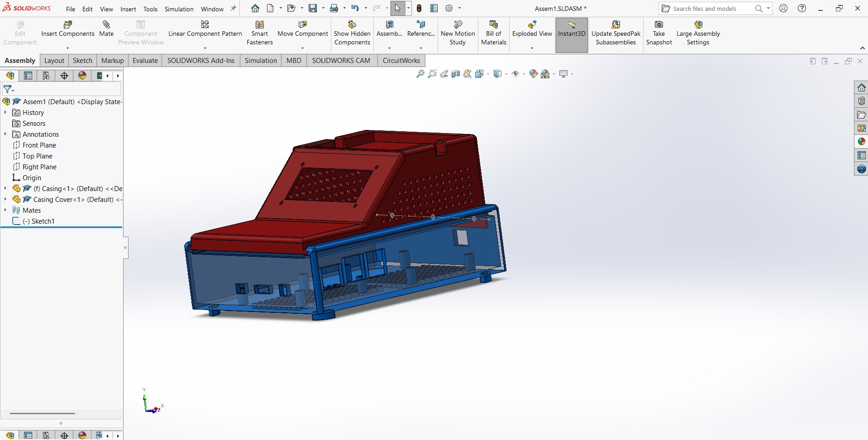Switch to the CircuitWorks tab
Screen dimensions: 868x440
pyautogui.click(x=401, y=60)
